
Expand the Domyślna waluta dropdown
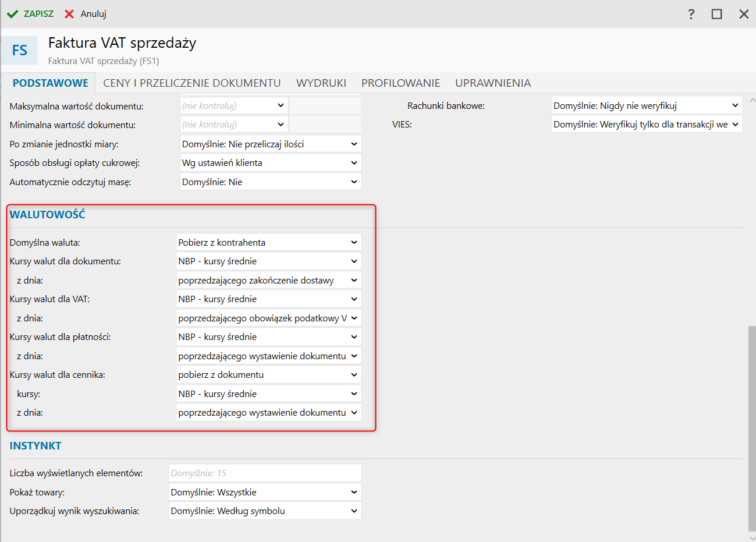(268, 243)
